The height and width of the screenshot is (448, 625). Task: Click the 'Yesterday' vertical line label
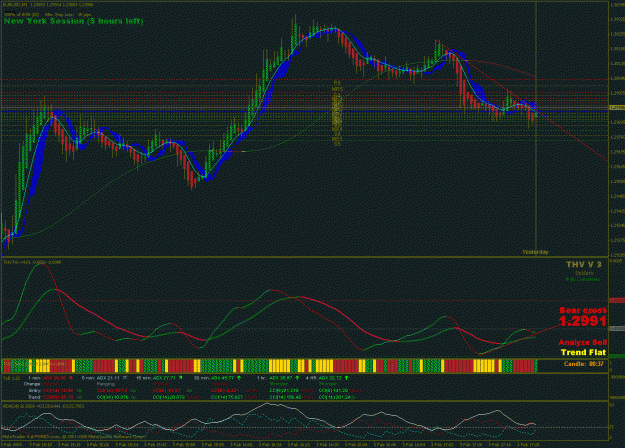coord(535,252)
